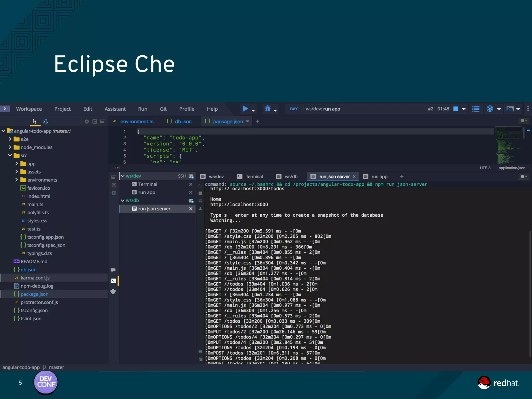Stop the running process with the blue square
Viewport: 532px width, 399px height.
click(x=456, y=109)
